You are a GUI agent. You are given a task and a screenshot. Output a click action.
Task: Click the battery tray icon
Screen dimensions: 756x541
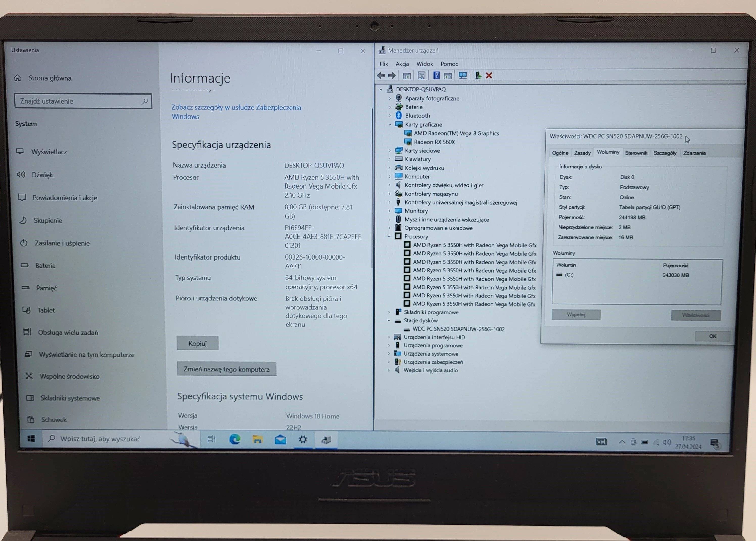pyautogui.click(x=644, y=442)
